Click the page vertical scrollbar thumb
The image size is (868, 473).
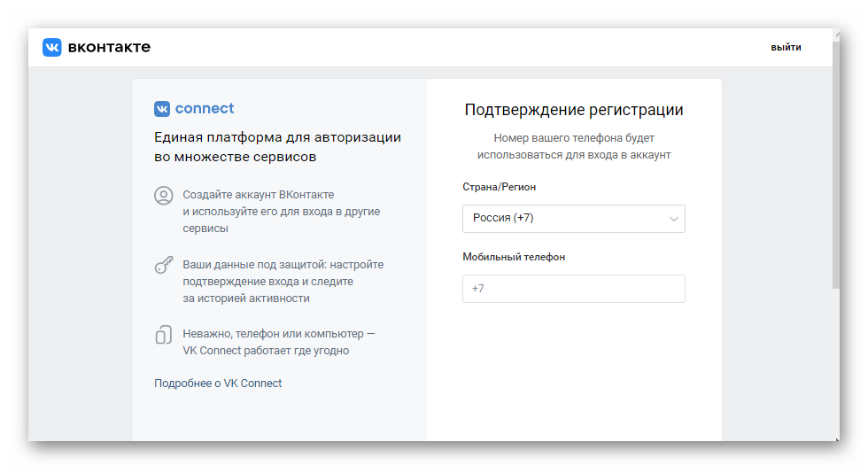pos(836,163)
